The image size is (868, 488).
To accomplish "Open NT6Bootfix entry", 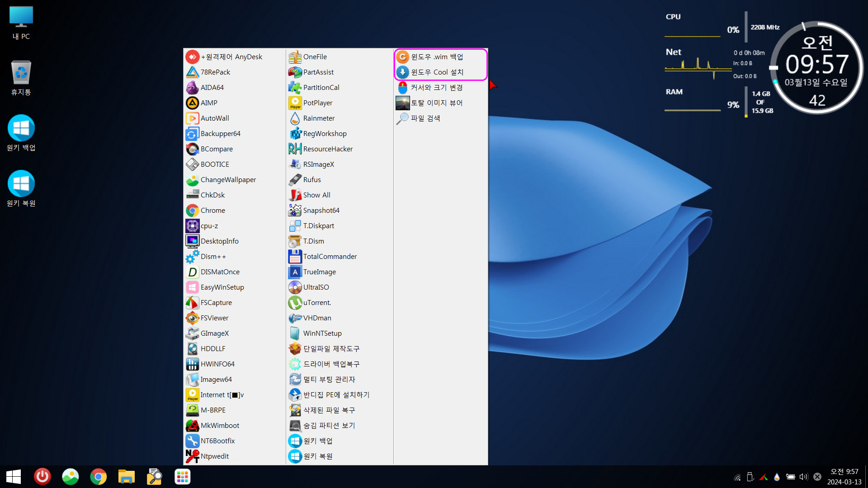I will click(234, 441).
